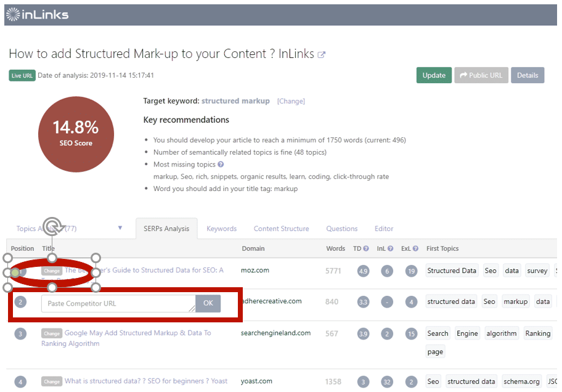Image resolution: width=562 pixels, height=392 pixels.
Task: Click into the Paste Competitor URL field
Action: pos(119,303)
